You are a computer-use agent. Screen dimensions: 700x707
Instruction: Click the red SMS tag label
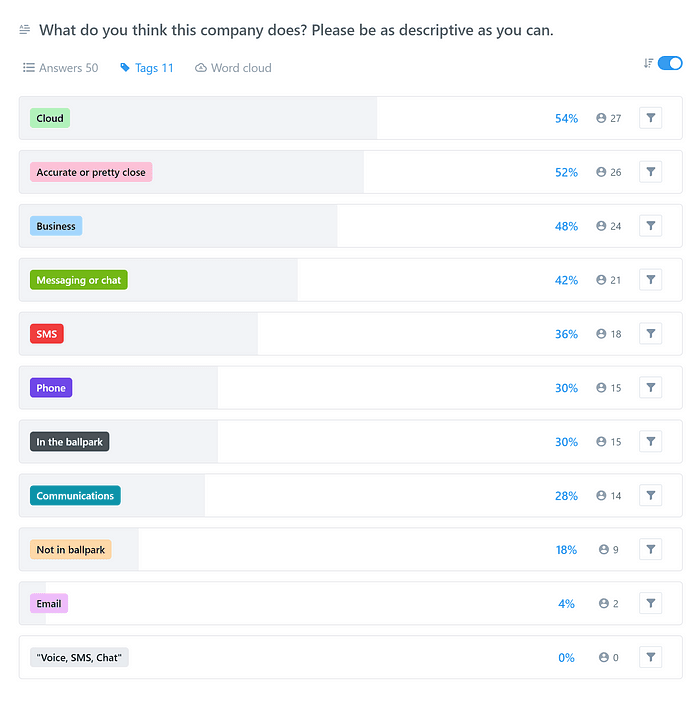click(47, 334)
